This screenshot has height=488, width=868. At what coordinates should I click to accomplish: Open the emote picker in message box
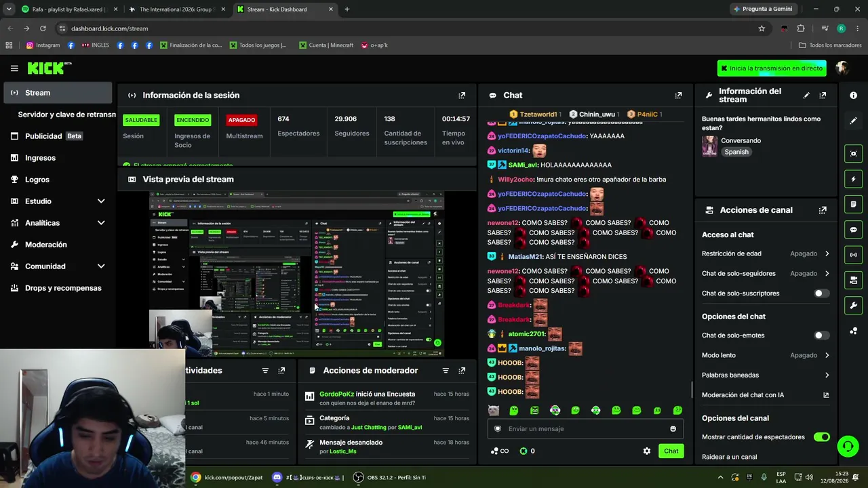click(x=673, y=429)
